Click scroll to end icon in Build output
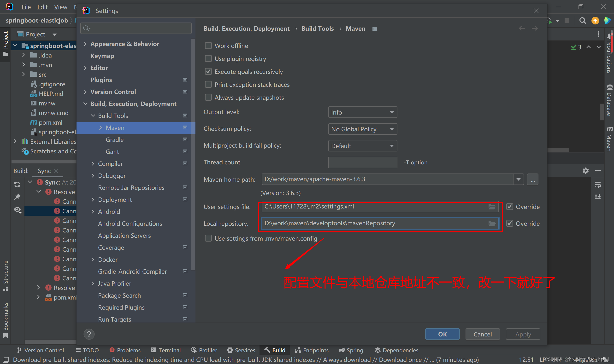614x364 pixels. click(597, 197)
